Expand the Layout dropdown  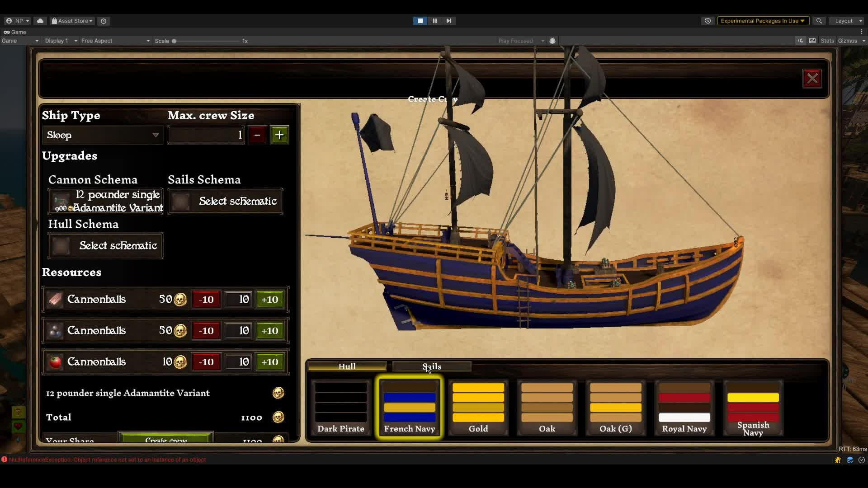848,21
